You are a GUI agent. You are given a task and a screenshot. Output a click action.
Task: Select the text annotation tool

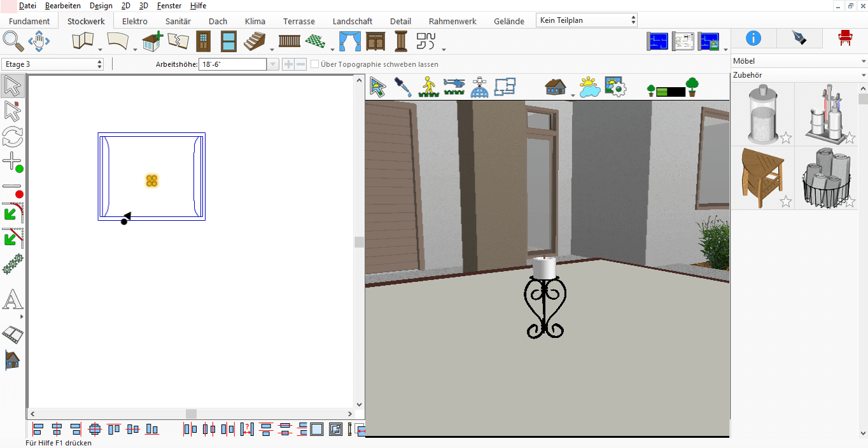[x=13, y=300]
